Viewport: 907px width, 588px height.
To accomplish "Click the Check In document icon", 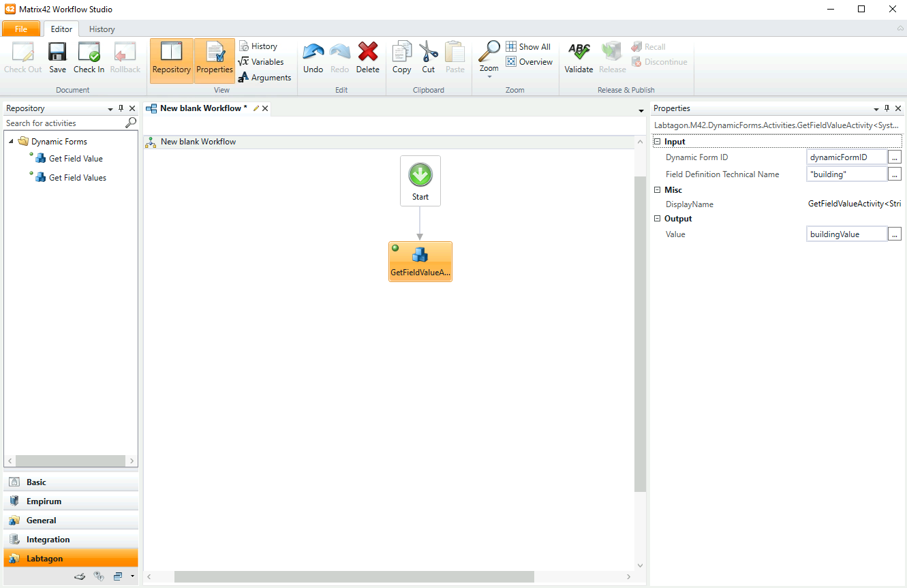I will [89, 53].
